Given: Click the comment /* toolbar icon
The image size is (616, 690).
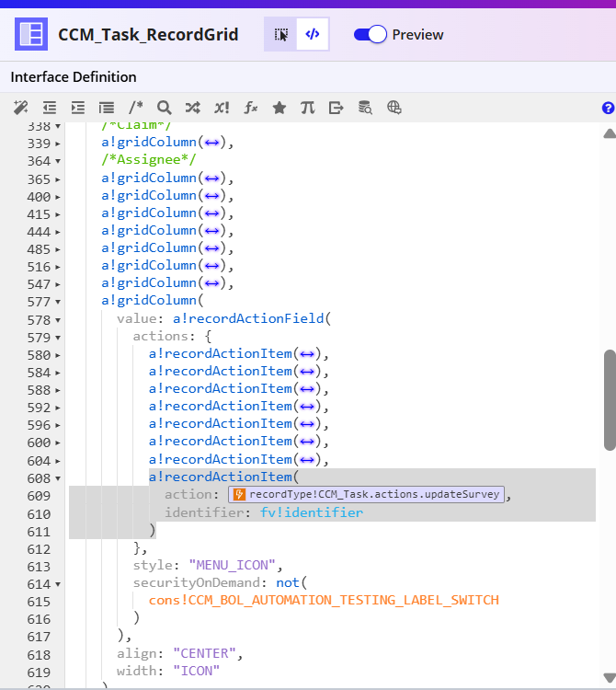Looking at the screenshot, I should pyautogui.click(x=135, y=108).
